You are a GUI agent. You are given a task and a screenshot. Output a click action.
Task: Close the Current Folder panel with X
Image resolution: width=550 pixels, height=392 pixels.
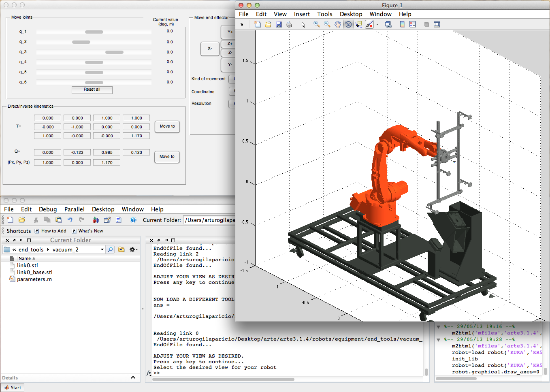7,240
